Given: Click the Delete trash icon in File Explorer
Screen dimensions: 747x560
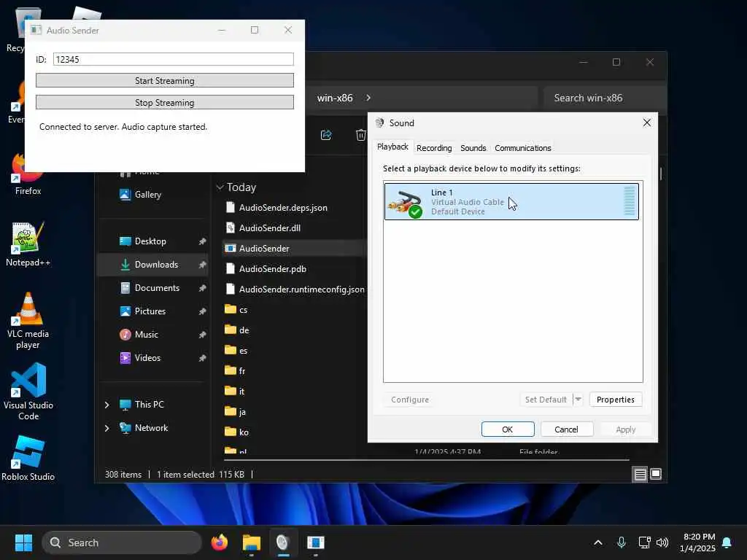Looking at the screenshot, I should click(360, 135).
